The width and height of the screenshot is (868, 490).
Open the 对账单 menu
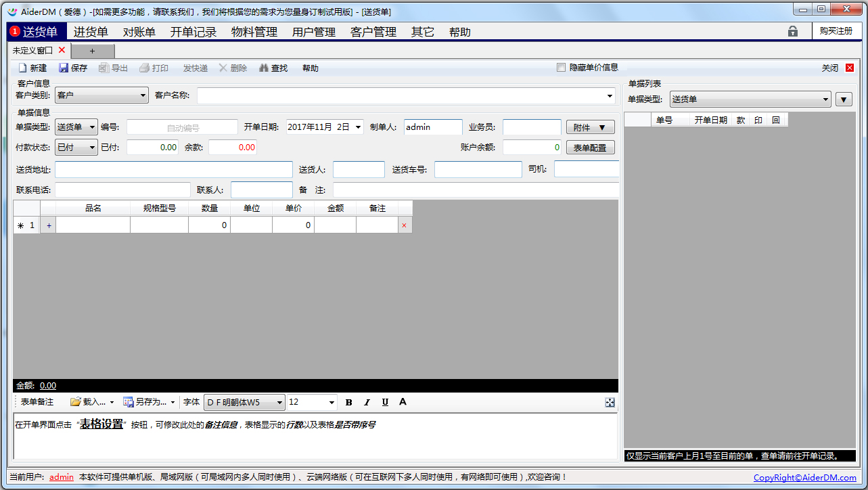[x=139, y=32]
